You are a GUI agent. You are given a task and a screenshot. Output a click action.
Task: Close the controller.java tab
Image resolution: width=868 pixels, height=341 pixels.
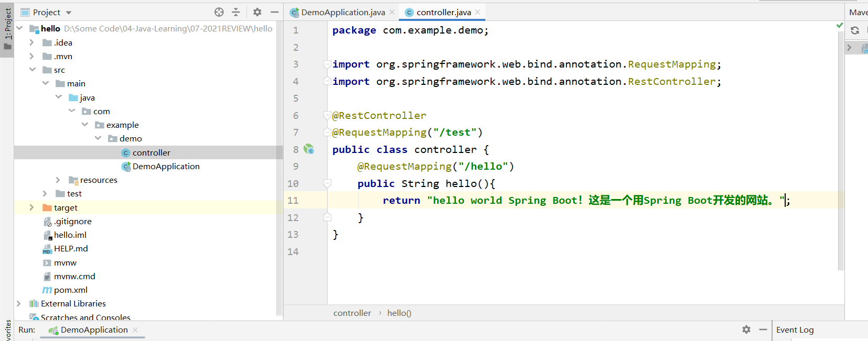pos(478,12)
